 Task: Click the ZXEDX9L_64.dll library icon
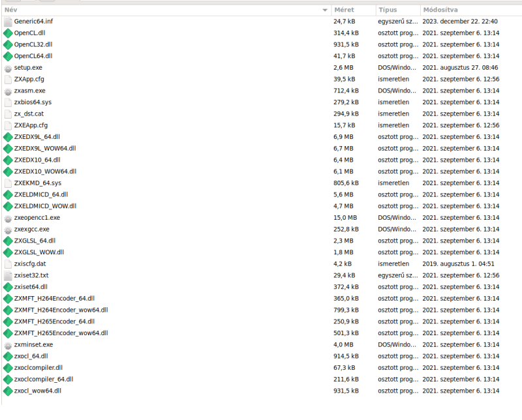[8, 137]
